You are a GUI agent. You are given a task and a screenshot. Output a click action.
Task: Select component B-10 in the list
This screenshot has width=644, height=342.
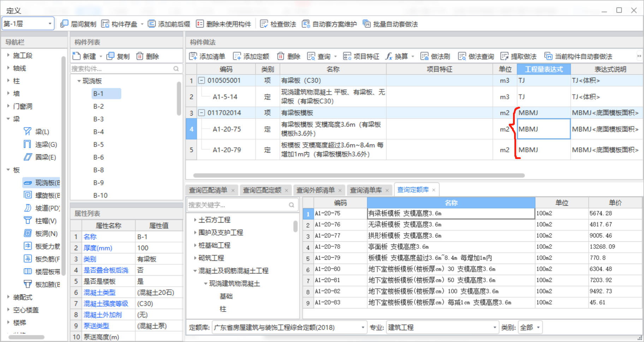[x=100, y=195]
